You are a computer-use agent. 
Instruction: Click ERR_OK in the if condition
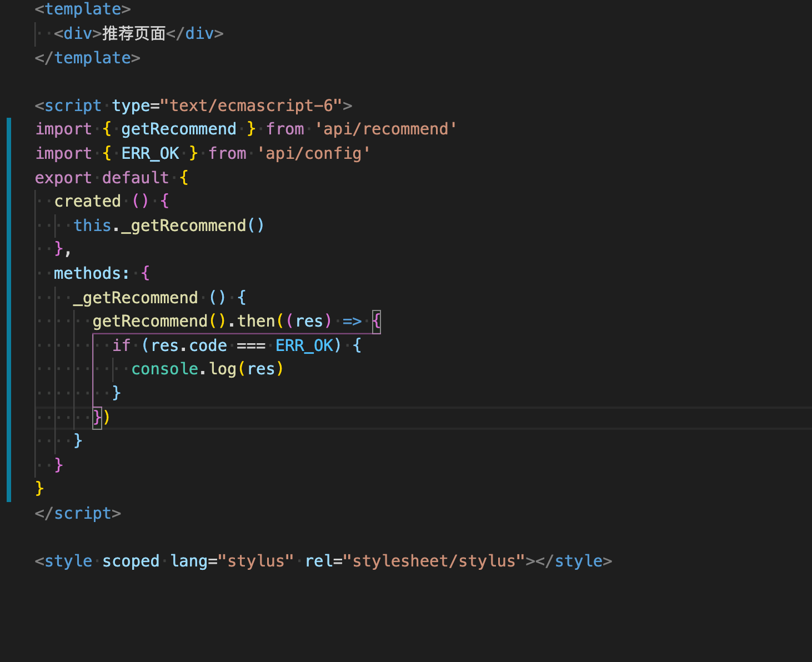point(304,345)
